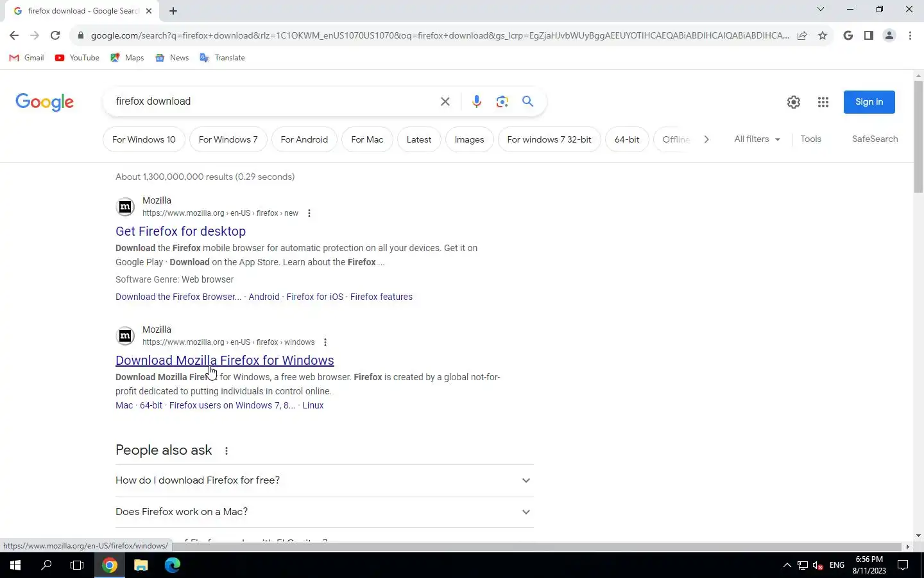Open Google quick settings gear
Viewport: 924px width, 578px height.
794,102
